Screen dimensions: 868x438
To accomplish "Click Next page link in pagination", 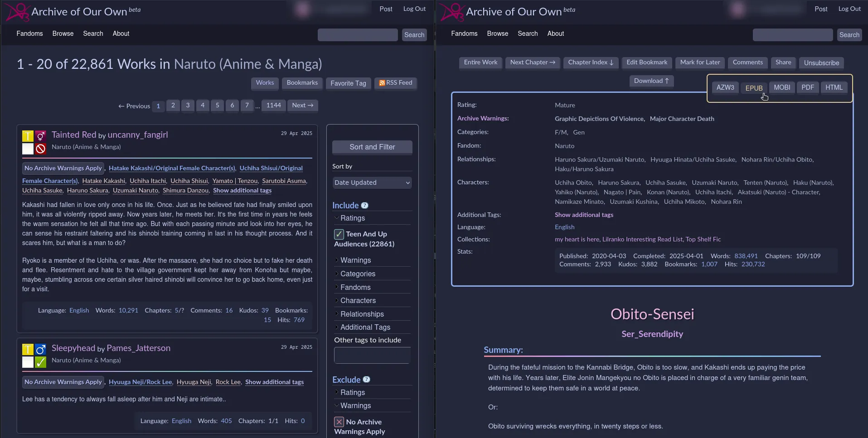I will (302, 106).
